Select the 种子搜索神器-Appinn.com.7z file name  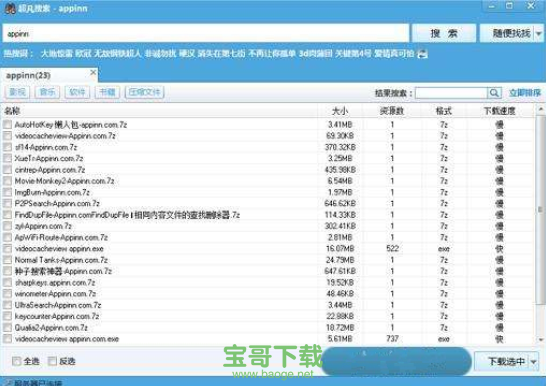(x=63, y=271)
